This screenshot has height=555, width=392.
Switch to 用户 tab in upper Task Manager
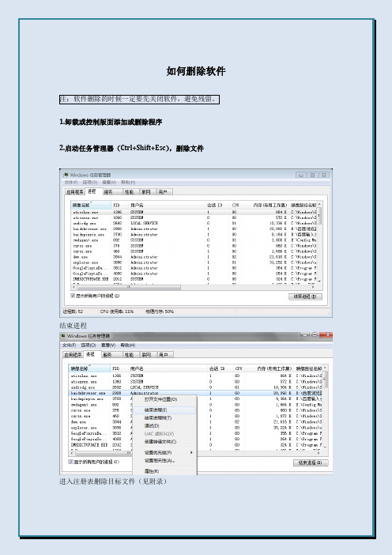click(x=163, y=192)
